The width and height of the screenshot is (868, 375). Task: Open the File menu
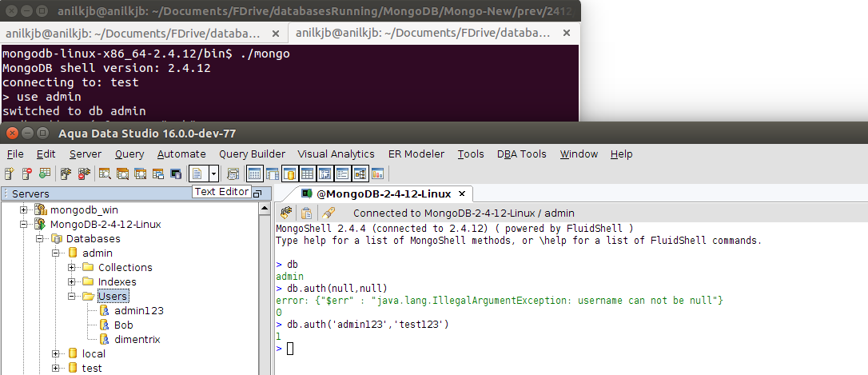pyautogui.click(x=15, y=154)
